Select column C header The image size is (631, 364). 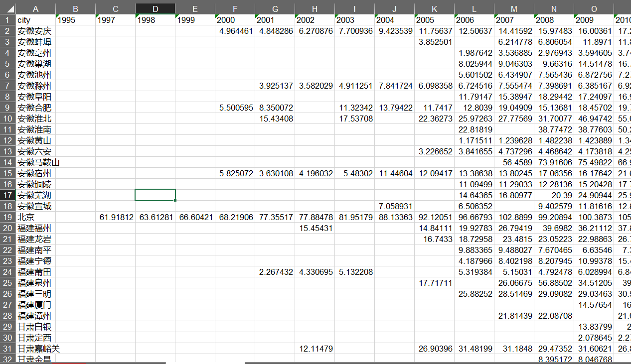[x=115, y=8]
